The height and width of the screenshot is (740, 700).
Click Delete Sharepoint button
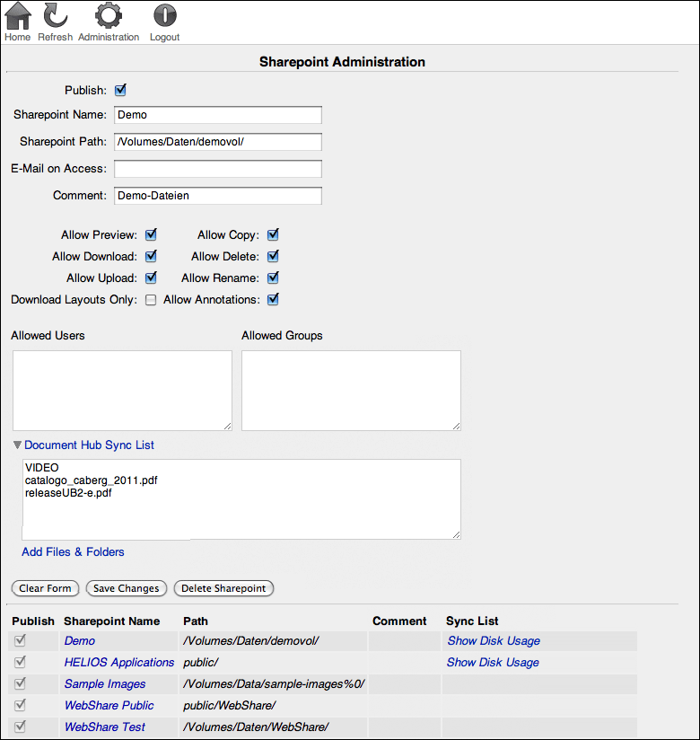tap(223, 588)
